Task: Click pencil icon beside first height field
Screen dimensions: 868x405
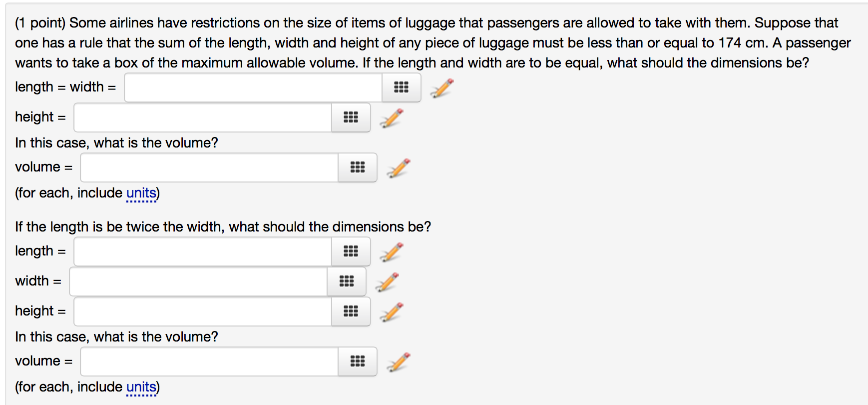Action: (x=391, y=118)
